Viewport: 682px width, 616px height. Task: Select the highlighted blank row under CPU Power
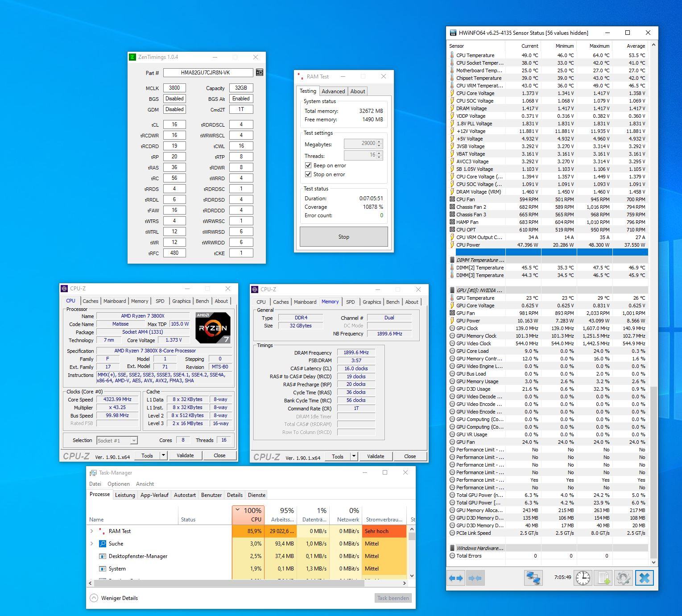pyautogui.click(x=552, y=252)
